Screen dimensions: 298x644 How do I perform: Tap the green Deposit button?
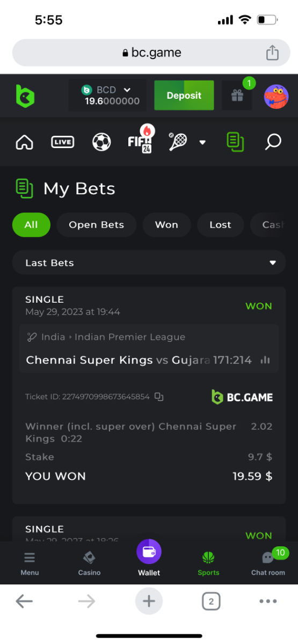coord(184,96)
